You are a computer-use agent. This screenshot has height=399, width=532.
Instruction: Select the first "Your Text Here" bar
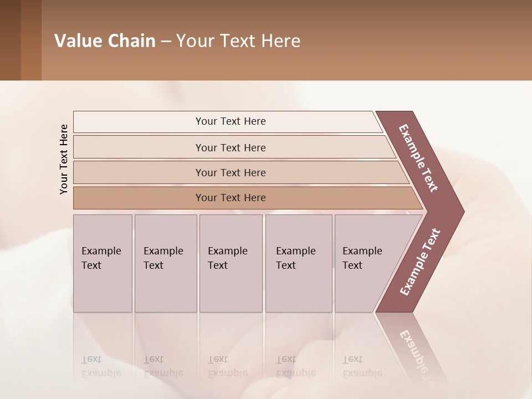click(x=228, y=121)
